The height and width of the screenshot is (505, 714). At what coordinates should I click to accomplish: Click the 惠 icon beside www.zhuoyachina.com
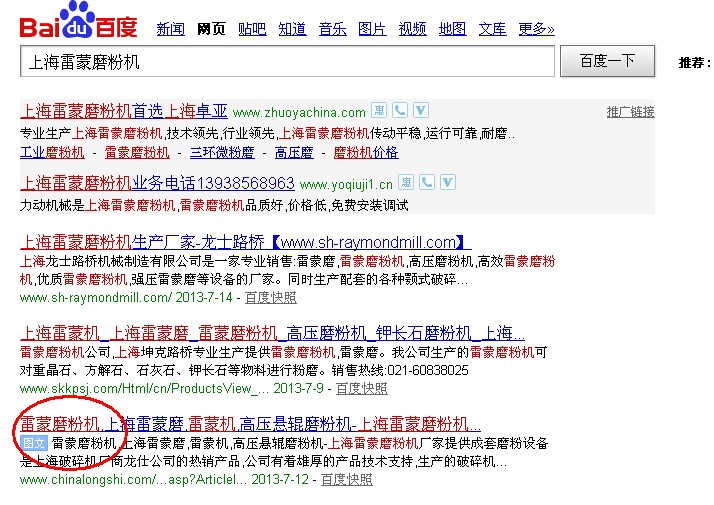[379, 111]
